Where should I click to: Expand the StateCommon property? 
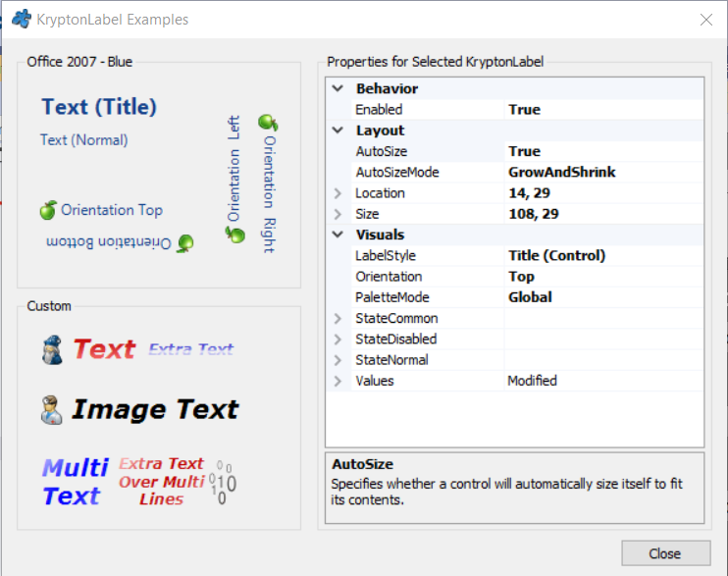(338, 318)
